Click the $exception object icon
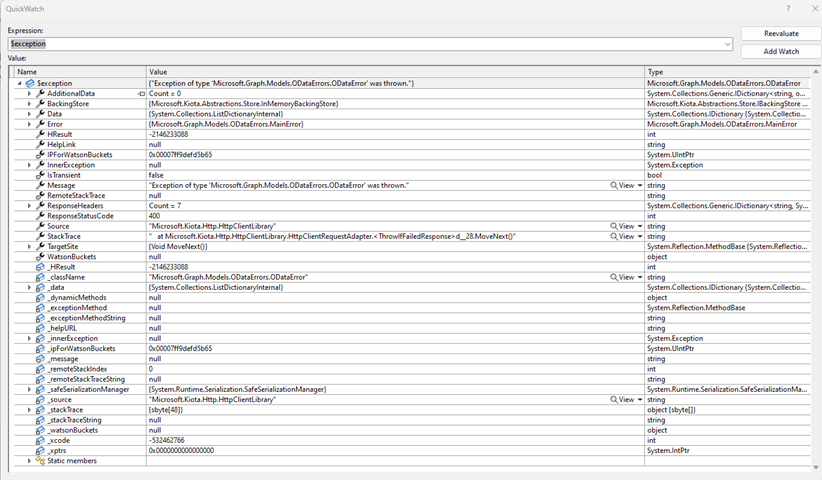822x480 pixels. click(30, 83)
